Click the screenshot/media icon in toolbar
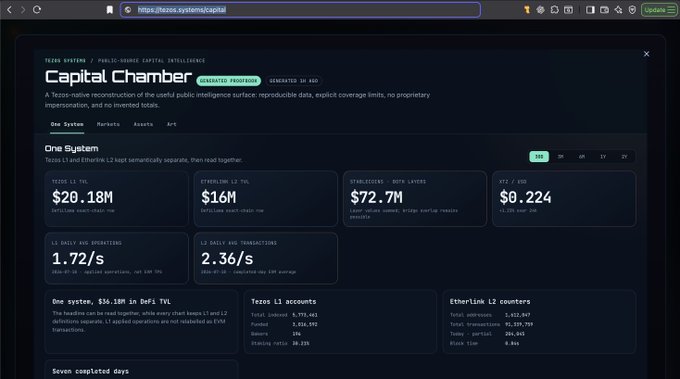 click(x=568, y=10)
